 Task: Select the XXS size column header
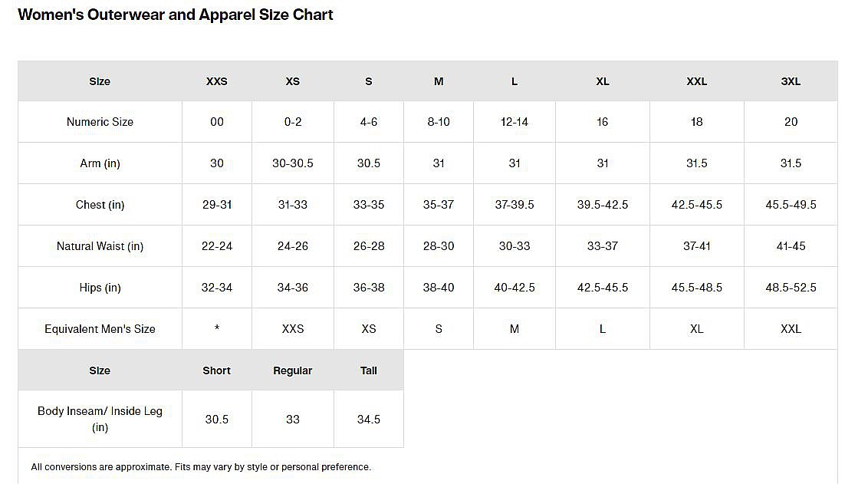coord(217,81)
